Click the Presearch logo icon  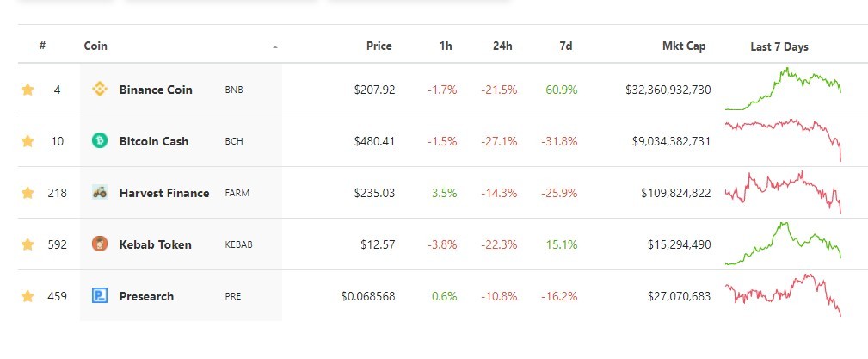point(100,295)
